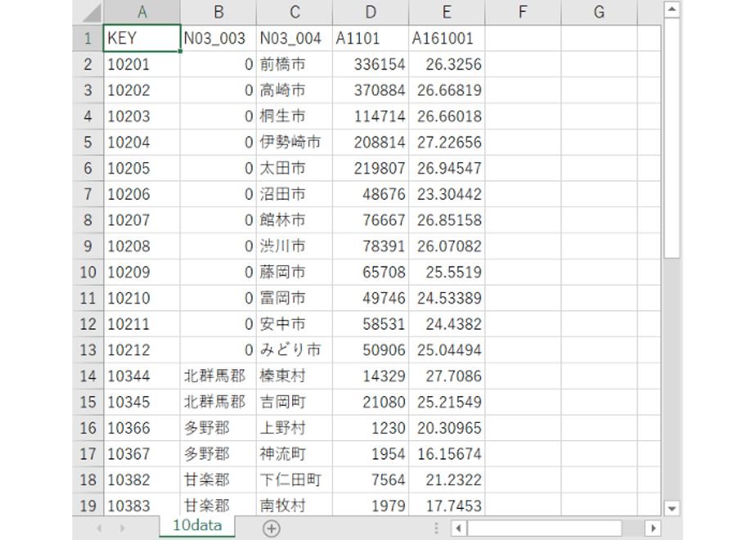This screenshot has height=540, width=756.
Task: Click the tab bar resize dots handle
Action: [x=436, y=528]
